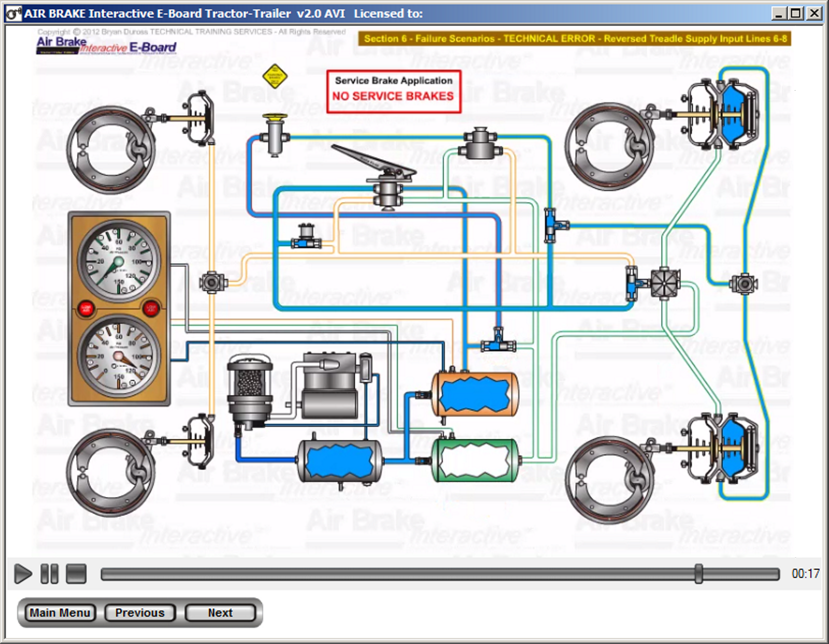The width and height of the screenshot is (829, 644).
Task: Click the Next button
Action: pyautogui.click(x=220, y=612)
